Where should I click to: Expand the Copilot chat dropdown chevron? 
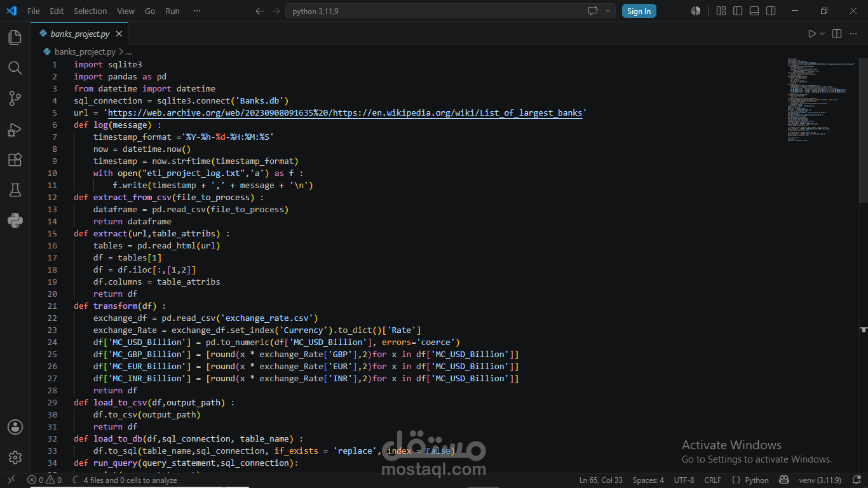609,11
